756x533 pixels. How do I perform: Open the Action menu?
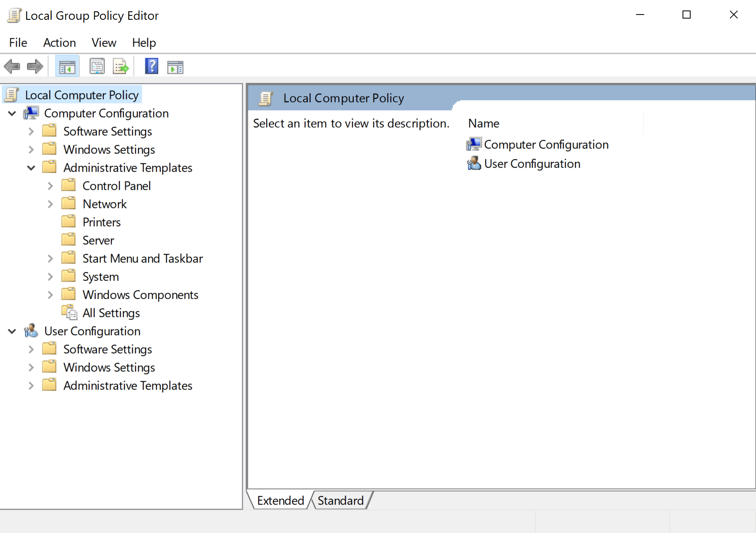[59, 42]
